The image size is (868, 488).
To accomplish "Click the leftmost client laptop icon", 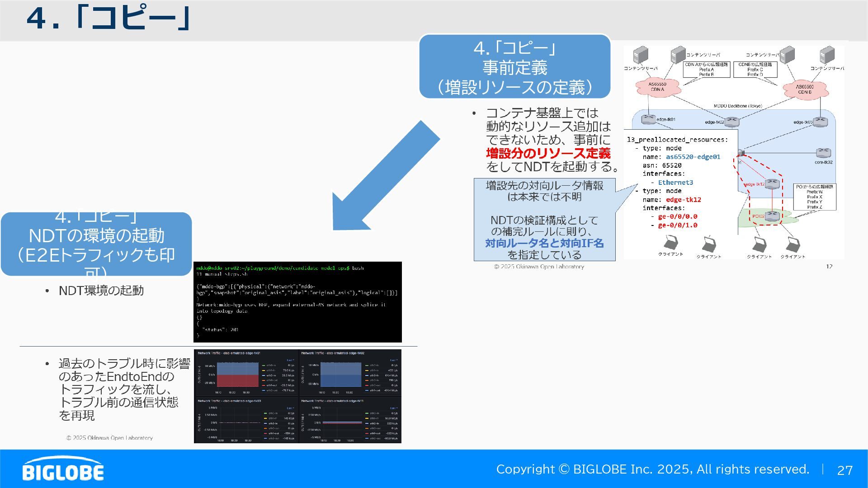I will click(670, 243).
